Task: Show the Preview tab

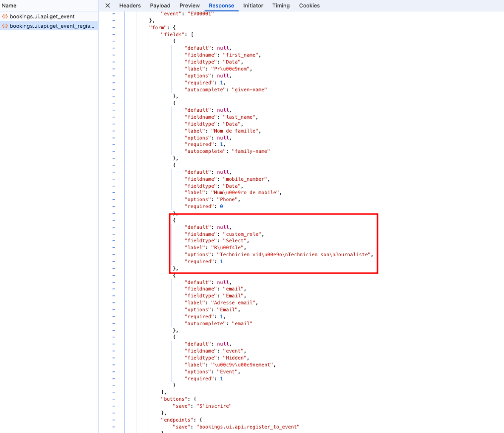Action: [189, 5]
